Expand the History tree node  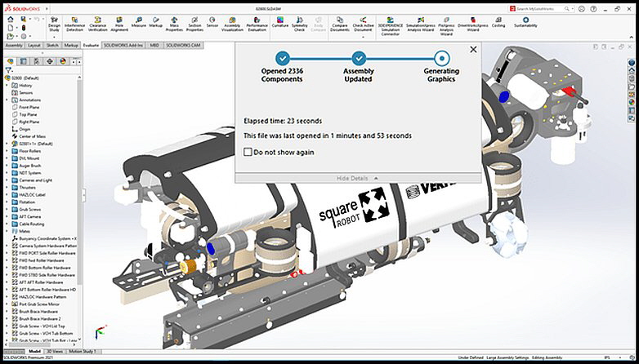(x=7, y=86)
